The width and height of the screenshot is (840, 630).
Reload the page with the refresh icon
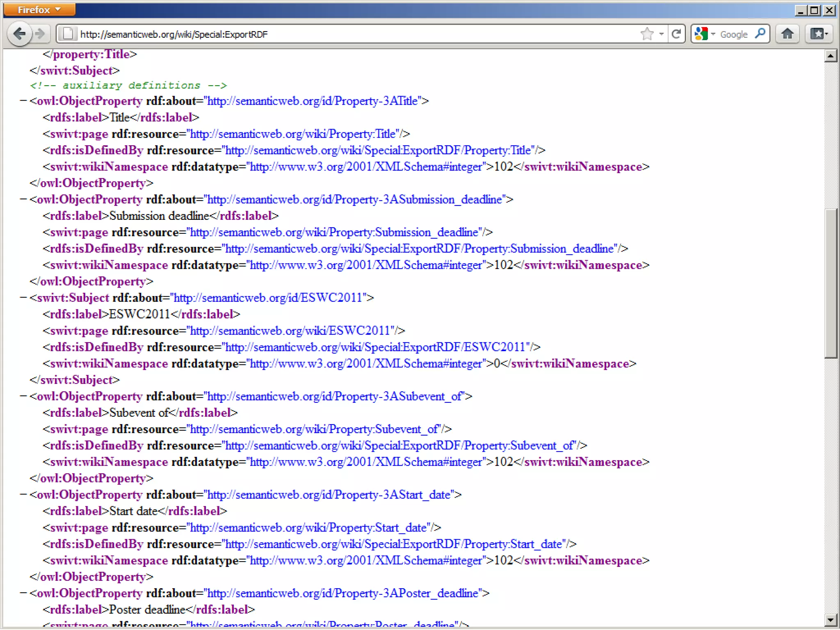pyautogui.click(x=676, y=34)
